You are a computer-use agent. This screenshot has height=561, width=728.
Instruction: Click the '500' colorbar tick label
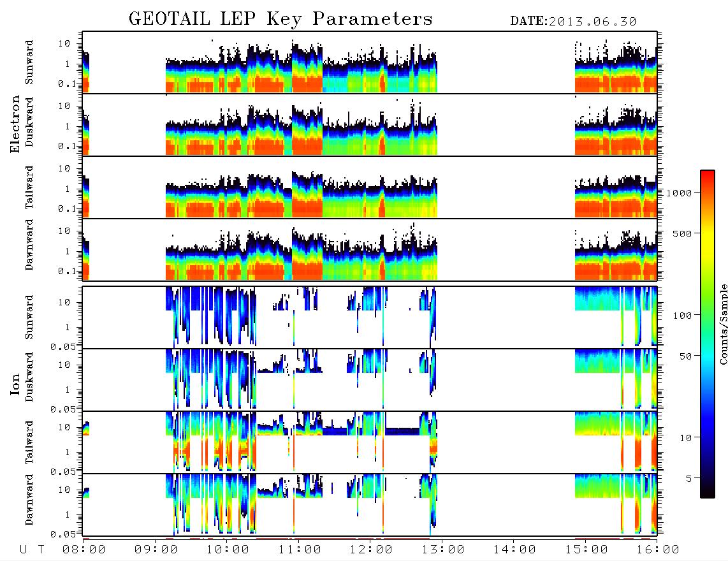coord(683,233)
